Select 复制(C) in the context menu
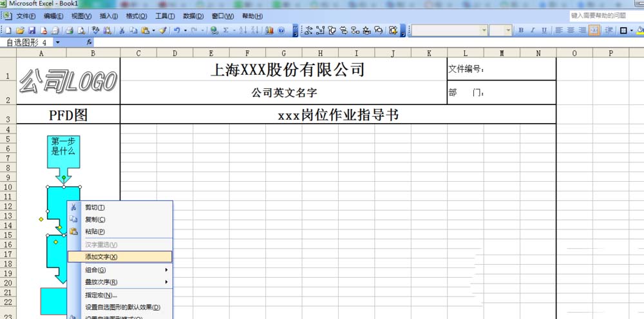 coord(95,220)
